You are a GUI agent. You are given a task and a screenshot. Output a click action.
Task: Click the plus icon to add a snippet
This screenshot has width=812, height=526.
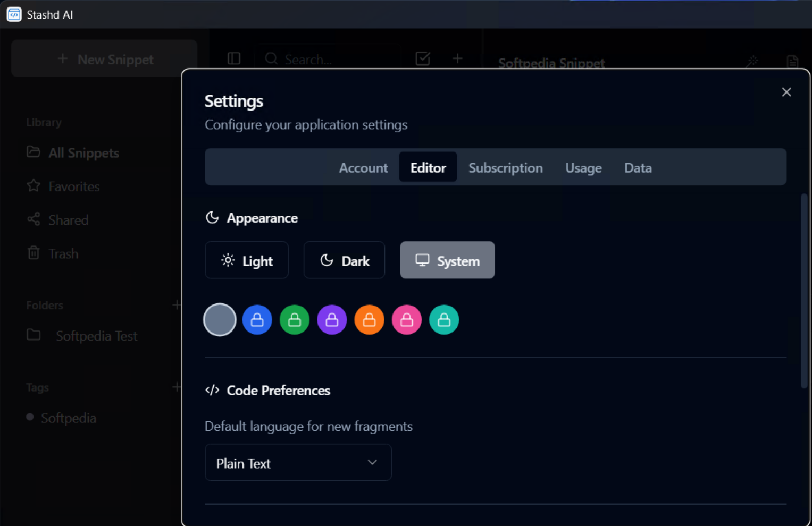(457, 58)
